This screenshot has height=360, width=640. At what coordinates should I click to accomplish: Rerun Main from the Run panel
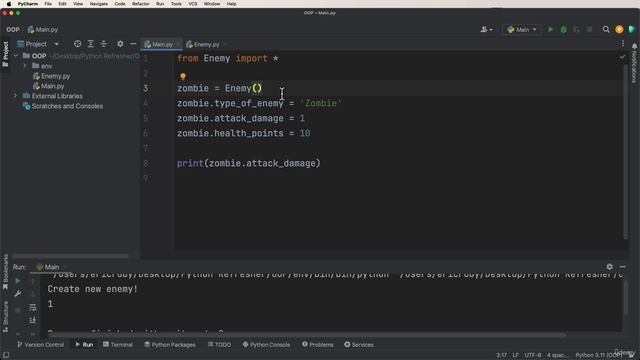coord(18,281)
